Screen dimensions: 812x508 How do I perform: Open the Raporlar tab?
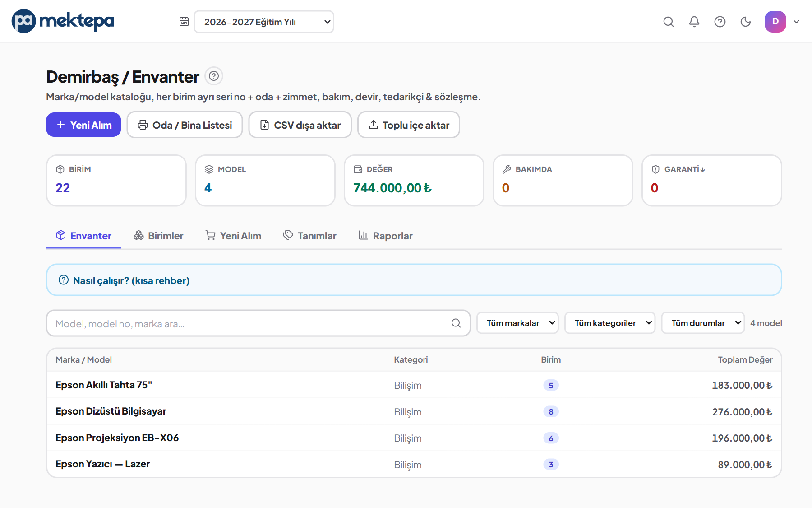coord(386,236)
